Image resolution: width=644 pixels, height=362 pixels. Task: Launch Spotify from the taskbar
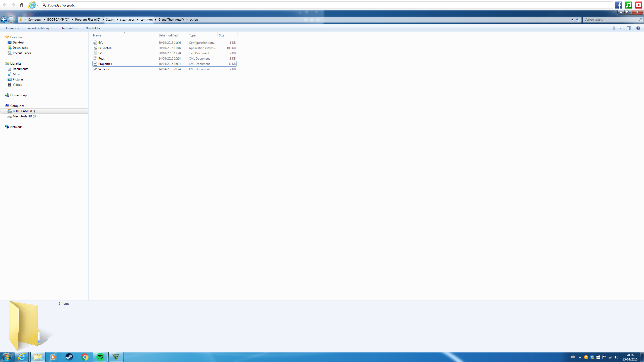[x=100, y=357]
